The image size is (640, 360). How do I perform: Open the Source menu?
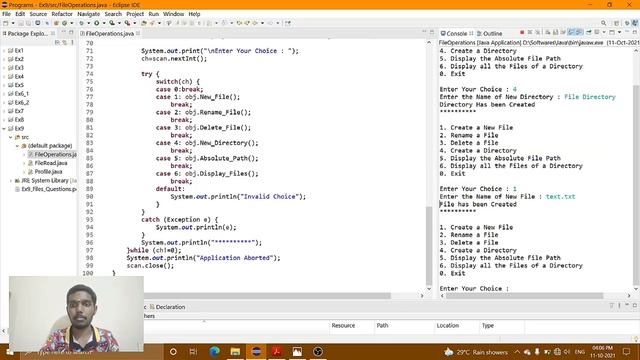(38, 14)
